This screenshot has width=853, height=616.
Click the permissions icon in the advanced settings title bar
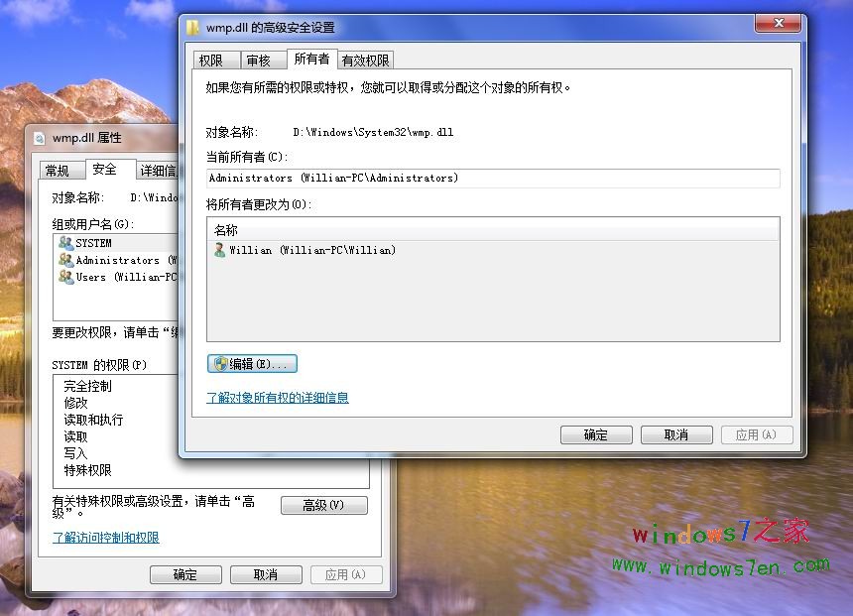tap(195, 28)
